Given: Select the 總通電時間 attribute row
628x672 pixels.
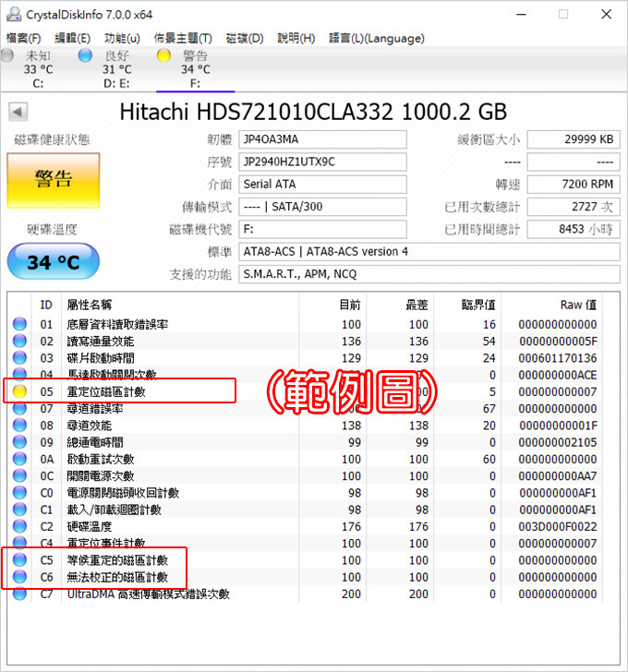Looking at the screenshot, I should coord(305,441).
